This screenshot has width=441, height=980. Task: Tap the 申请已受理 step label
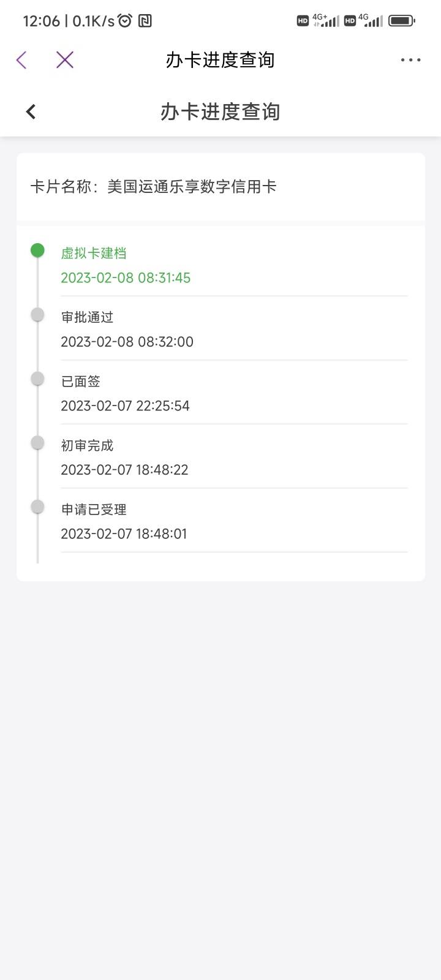coord(94,510)
